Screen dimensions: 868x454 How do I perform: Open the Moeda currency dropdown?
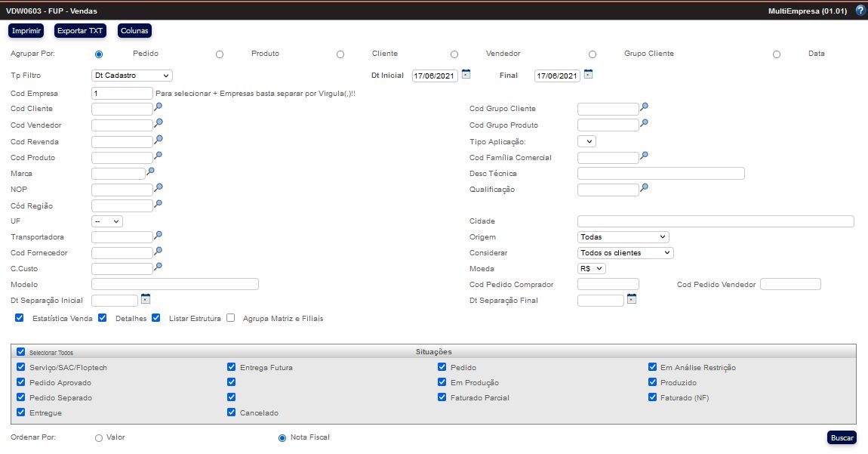[x=591, y=268]
